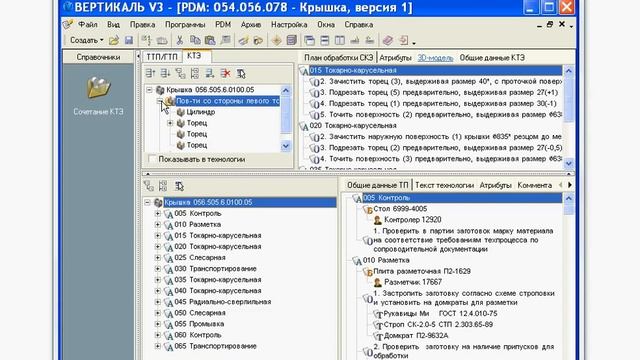Select the Контролер 12920 row

[x=413, y=220]
